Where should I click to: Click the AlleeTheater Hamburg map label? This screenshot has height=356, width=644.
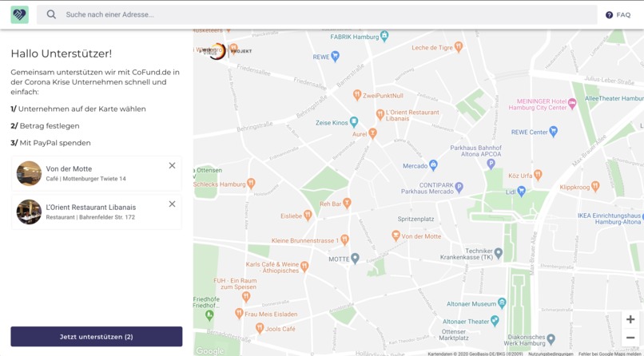614,98
